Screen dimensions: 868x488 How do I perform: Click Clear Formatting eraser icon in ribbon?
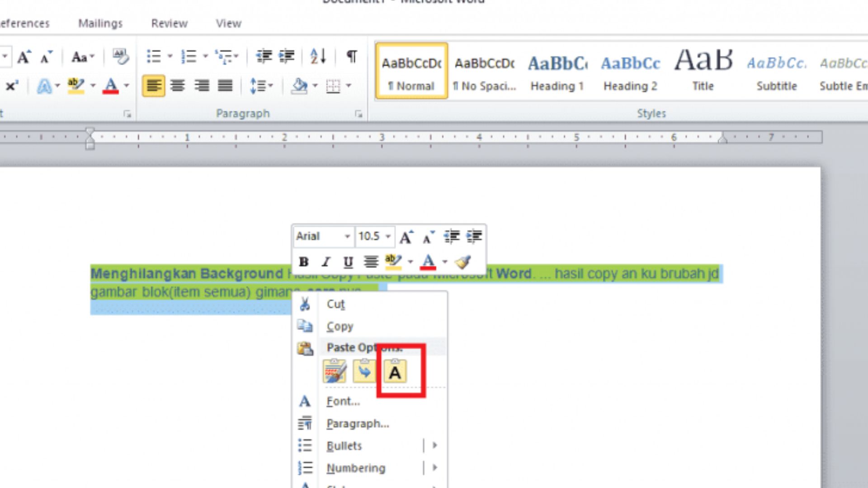pyautogui.click(x=120, y=56)
